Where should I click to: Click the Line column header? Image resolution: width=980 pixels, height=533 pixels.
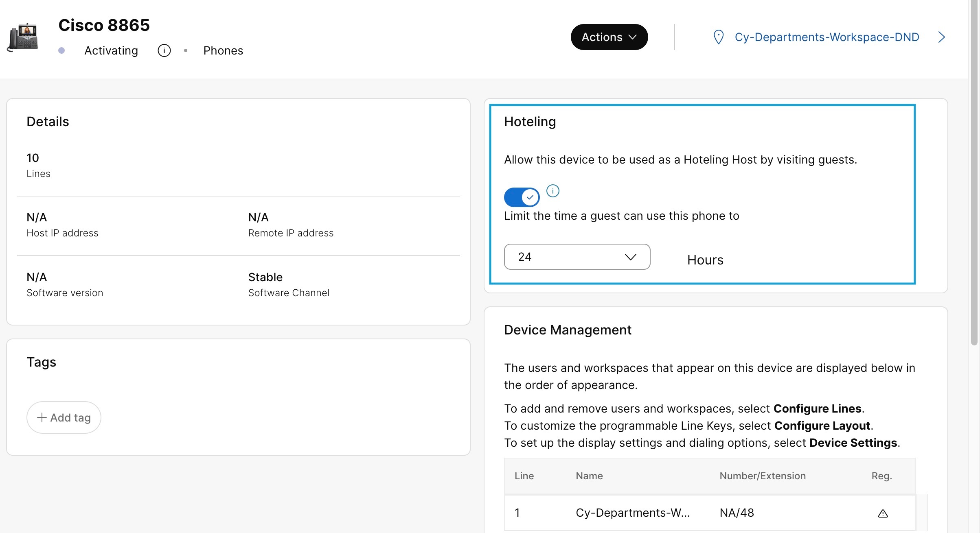524,476
